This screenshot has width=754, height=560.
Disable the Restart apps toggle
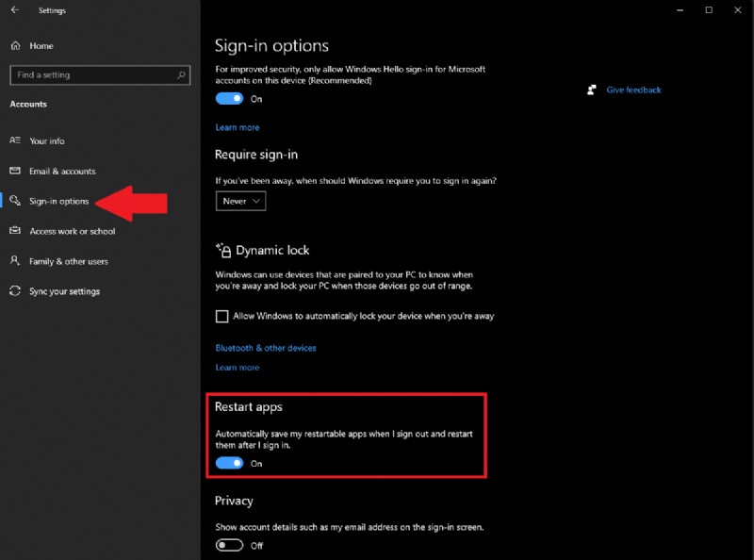tap(229, 463)
